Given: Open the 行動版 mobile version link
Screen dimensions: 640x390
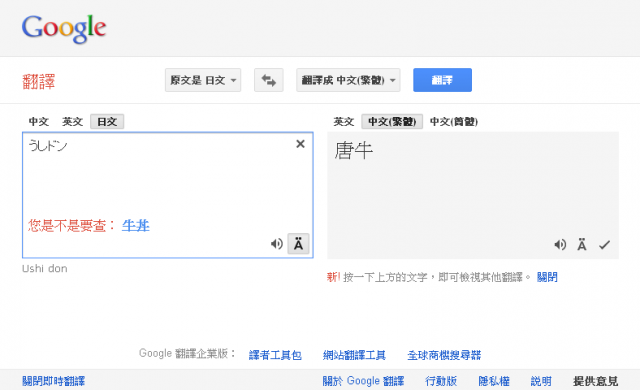Looking at the screenshot, I should (x=441, y=381).
